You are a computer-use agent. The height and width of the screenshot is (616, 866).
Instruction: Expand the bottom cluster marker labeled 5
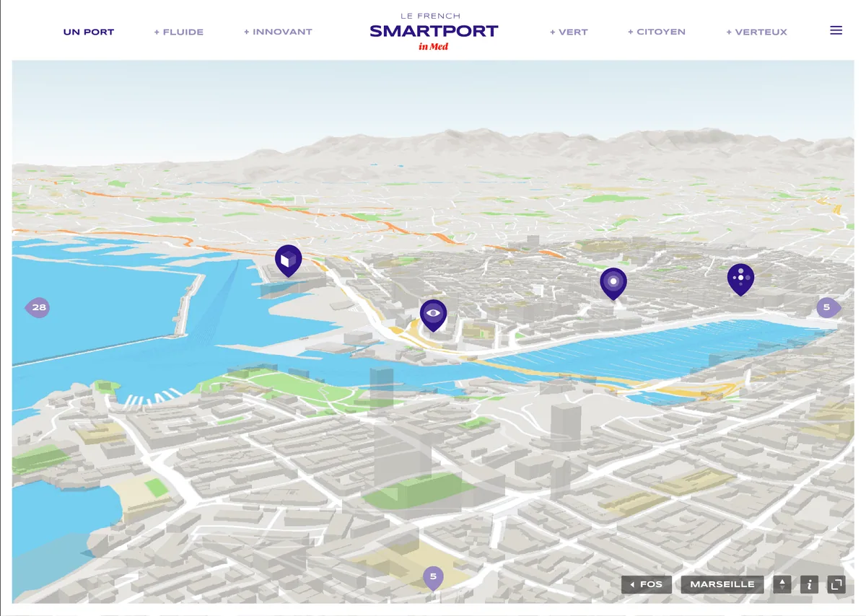point(433,577)
